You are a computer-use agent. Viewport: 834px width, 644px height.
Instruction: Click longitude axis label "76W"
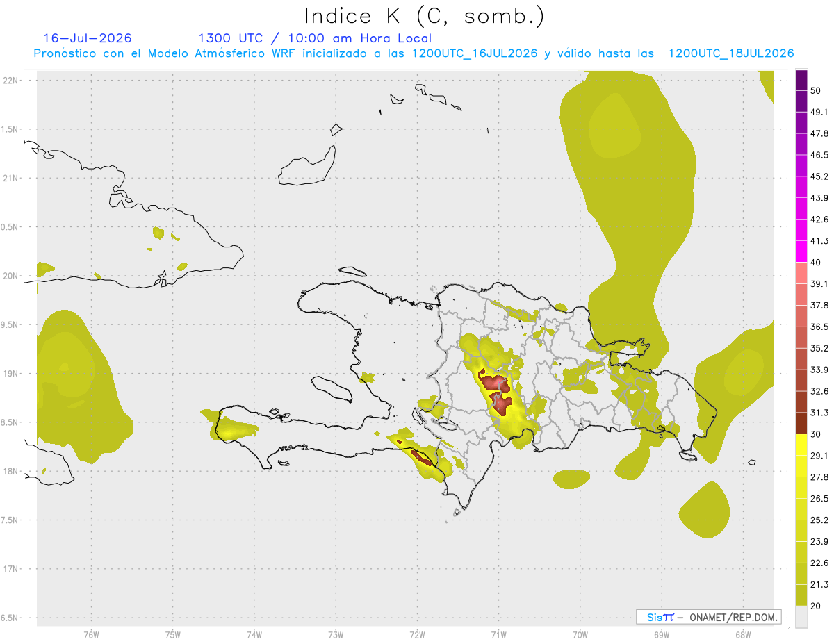pyautogui.click(x=91, y=635)
